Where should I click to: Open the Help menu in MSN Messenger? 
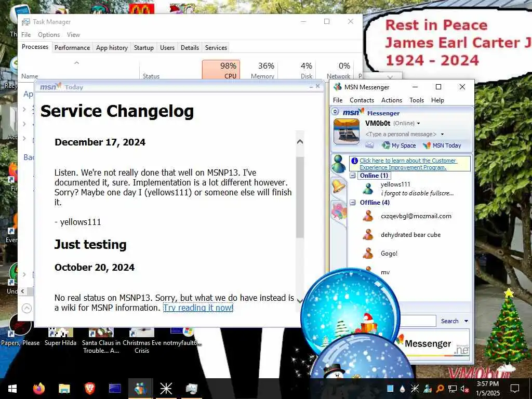click(437, 100)
